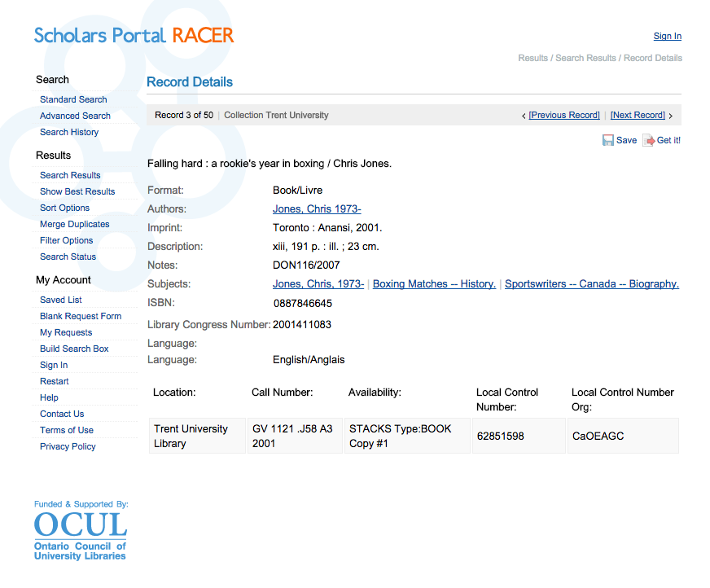
Task: Open My Requests
Action: tap(66, 332)
